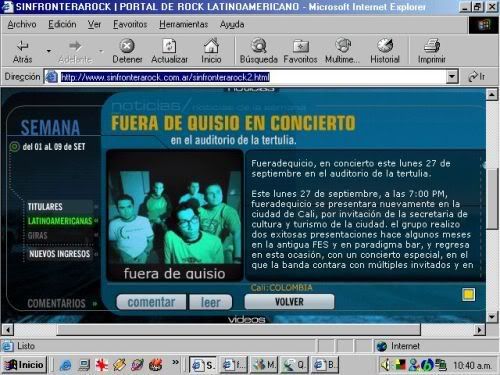
Task: Open the Adelante dropdown arrow
Action: [101, 51]
